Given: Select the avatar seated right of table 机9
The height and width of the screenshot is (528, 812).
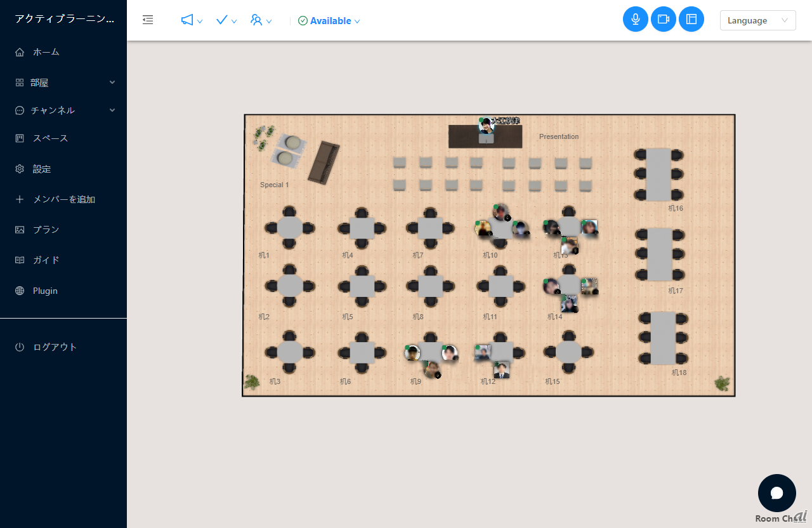Looking at the screenshot, I should click(x=450, y=353).
